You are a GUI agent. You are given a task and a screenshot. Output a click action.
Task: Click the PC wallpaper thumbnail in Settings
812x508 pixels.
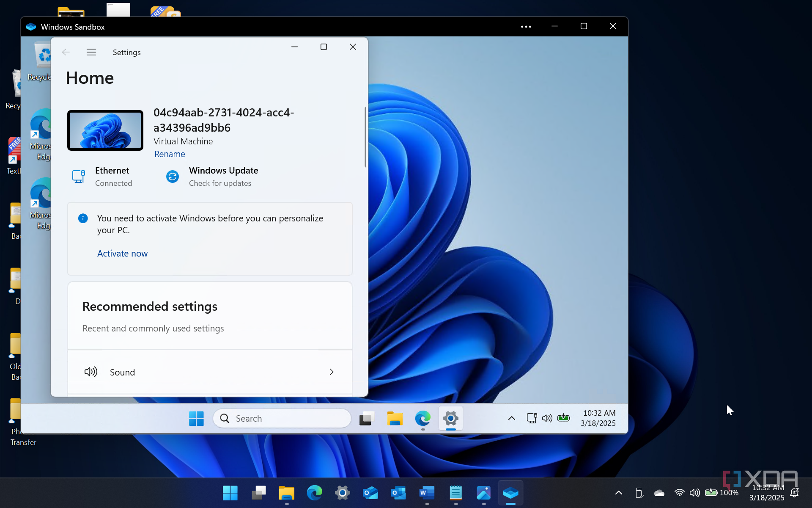(105, 130)
